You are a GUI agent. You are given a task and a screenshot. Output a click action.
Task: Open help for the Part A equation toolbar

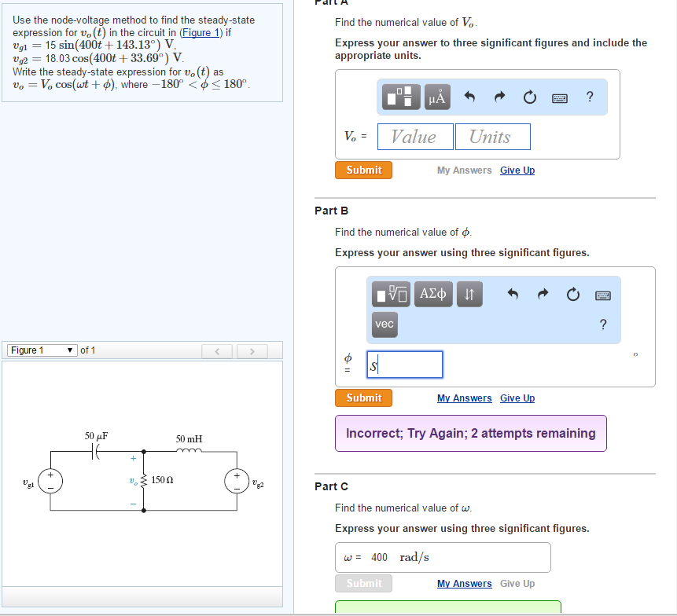[x=589, y=97]
